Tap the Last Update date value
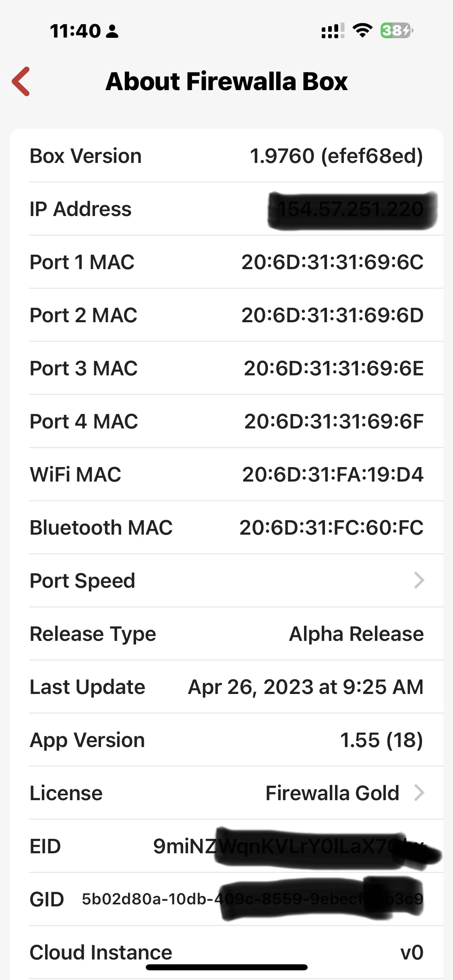The height and width of the screenshot is (980, 453). [x=306, y=687]
